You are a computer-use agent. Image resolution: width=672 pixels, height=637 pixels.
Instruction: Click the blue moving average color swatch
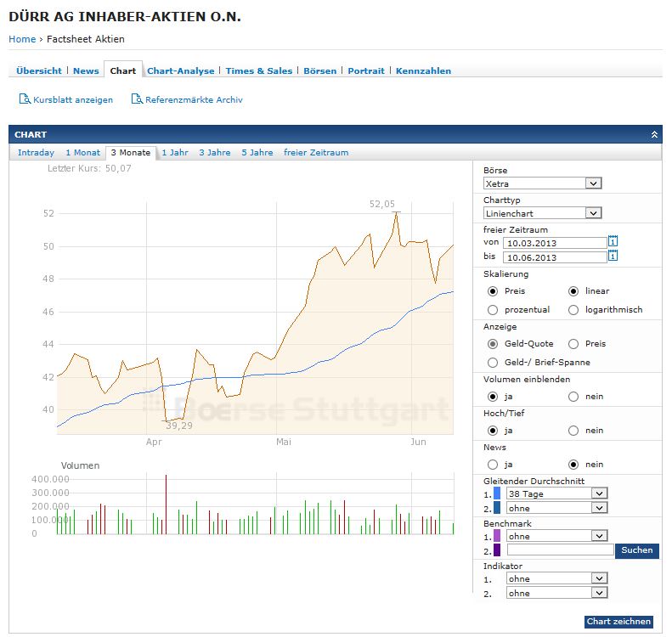point(497,493)
